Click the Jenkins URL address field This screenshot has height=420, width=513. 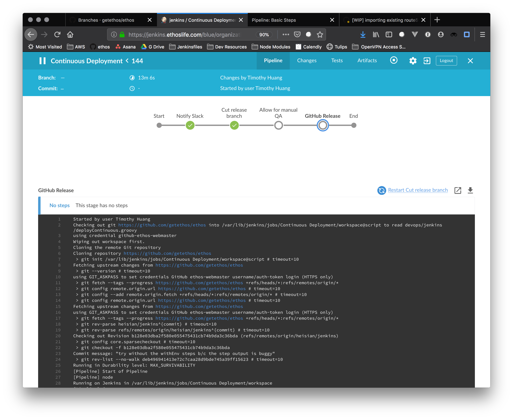pos(184,35)
